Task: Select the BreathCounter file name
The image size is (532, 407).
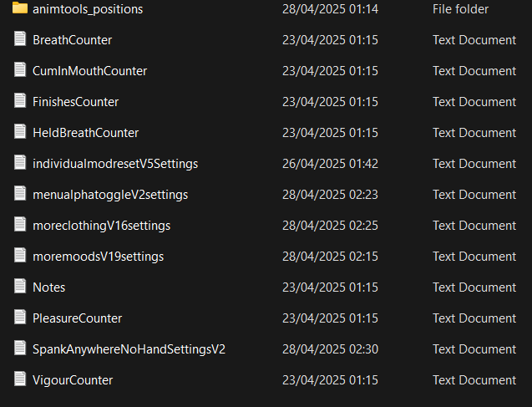Action: coord(72,40)
